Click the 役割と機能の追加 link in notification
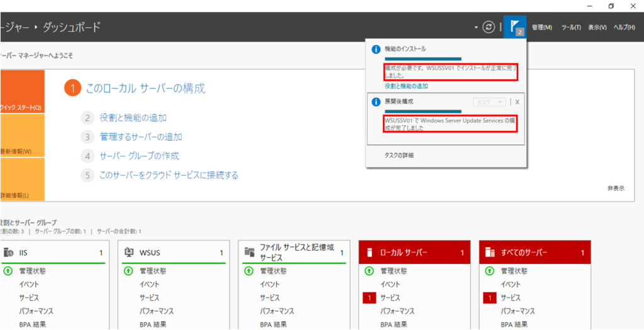The image size is (644, 330). [x=406, y=85]
